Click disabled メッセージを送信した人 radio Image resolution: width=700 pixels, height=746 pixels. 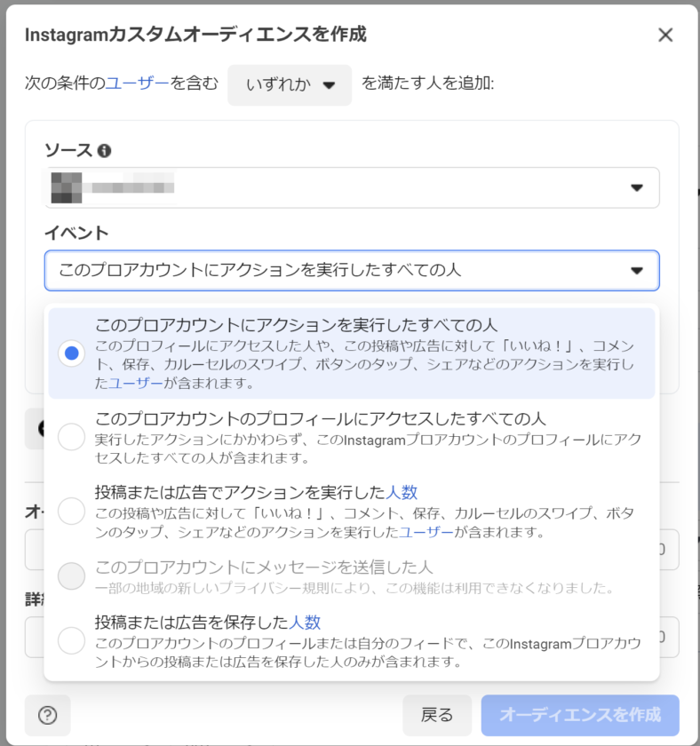tap(71, 576)
